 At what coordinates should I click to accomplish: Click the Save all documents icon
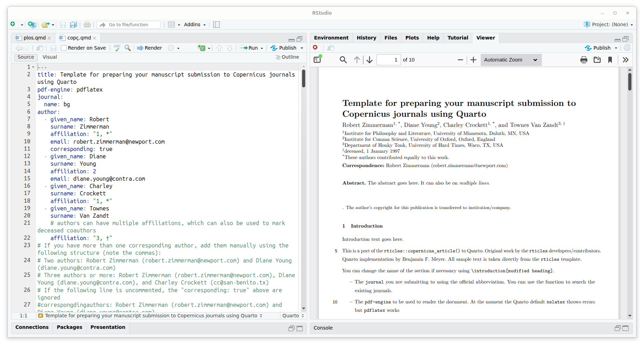point(73,25)
